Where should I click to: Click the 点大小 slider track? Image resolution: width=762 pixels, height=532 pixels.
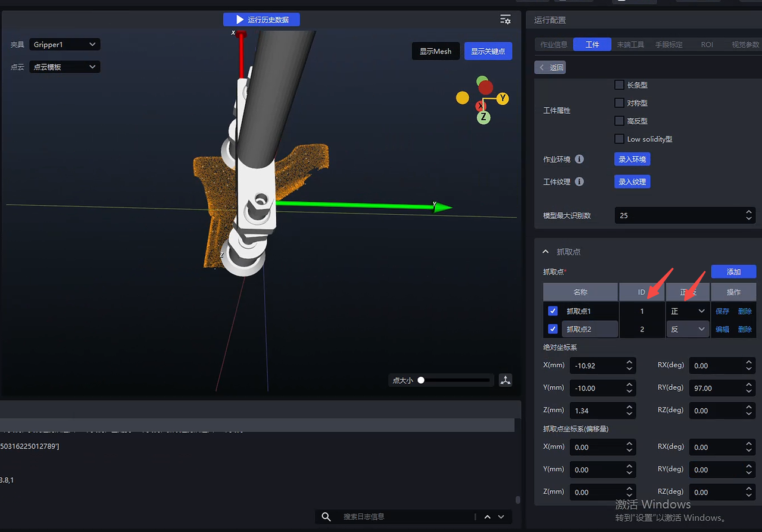(x=455, y=380)
